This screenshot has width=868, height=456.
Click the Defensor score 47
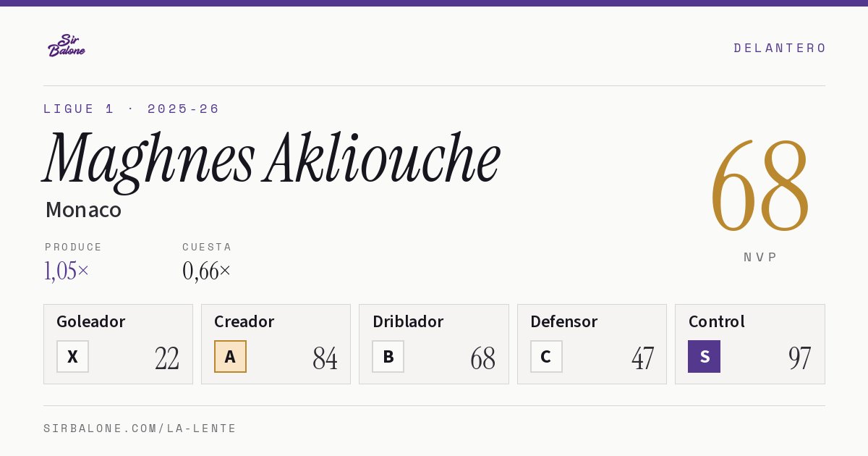pyautogui.click(x=642, y=358)
